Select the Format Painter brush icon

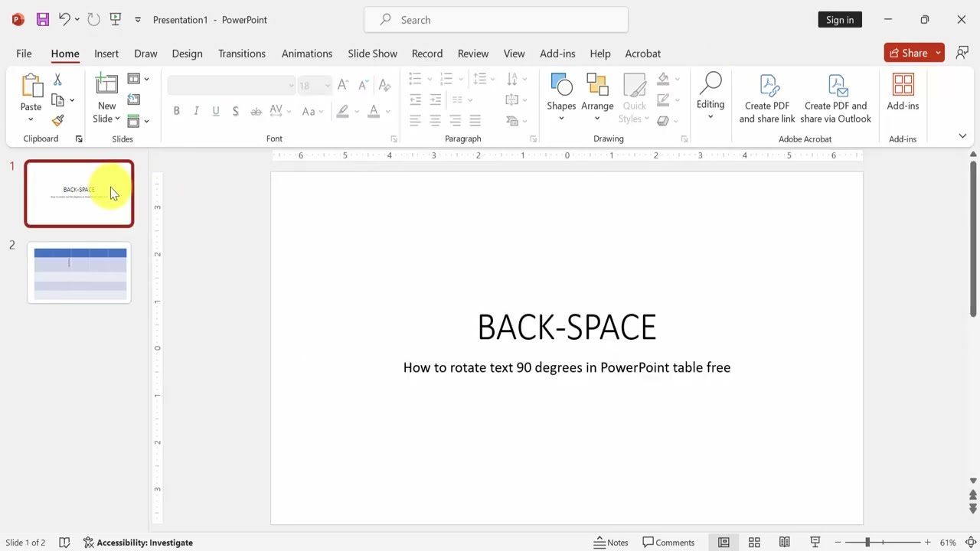pyautogui.click(x=57, y=120)
